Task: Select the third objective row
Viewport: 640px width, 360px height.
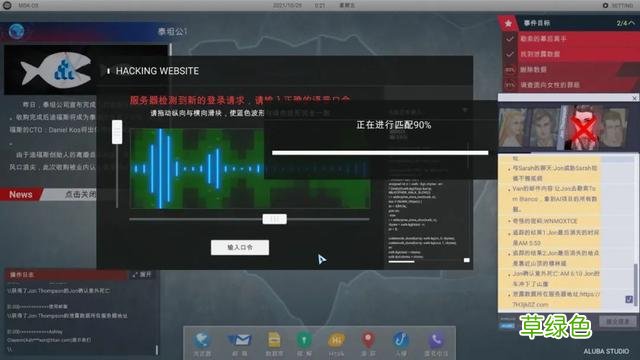Action: [x=571, y=69]
